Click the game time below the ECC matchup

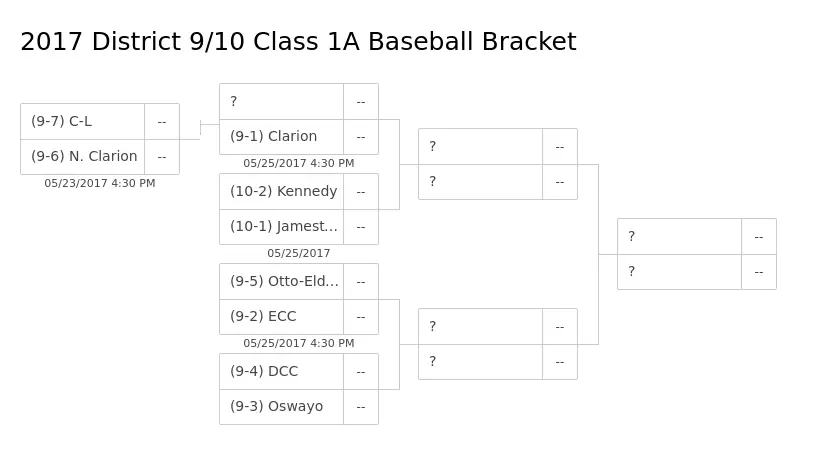tap(299, 344)
